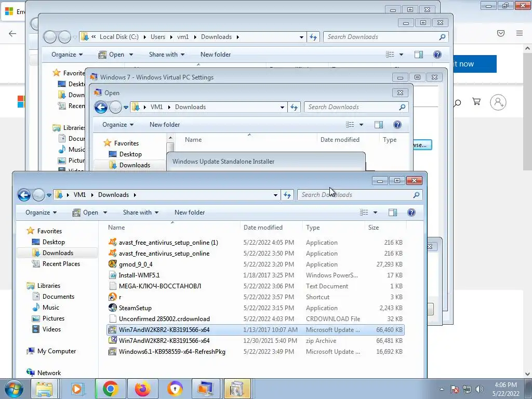This screenshot has width=532, height=399.
Task: Expand the VM1 breadcrumb arrow in front window
Action: [x=92, y=195]
